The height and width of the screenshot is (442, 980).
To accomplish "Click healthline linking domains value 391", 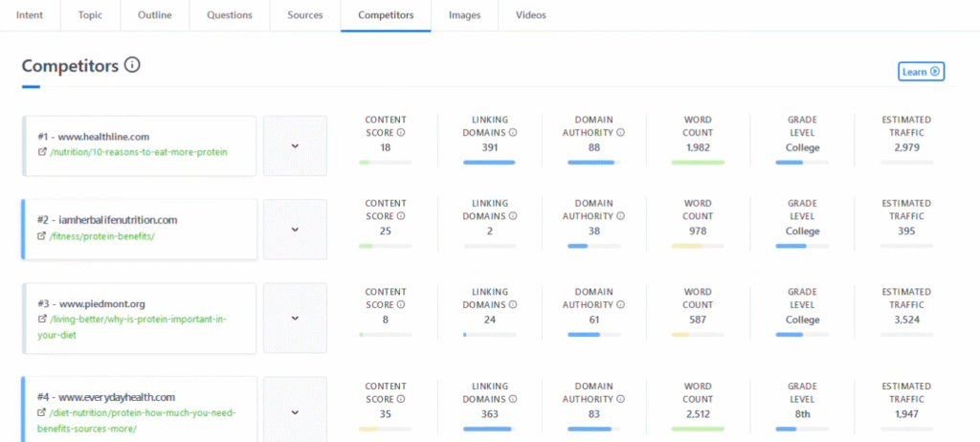I will [489, 147].
